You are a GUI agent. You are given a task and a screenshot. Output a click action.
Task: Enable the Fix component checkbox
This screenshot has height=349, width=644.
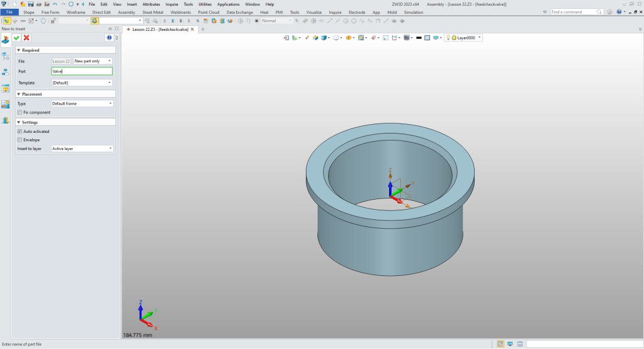tap(20, 112)
